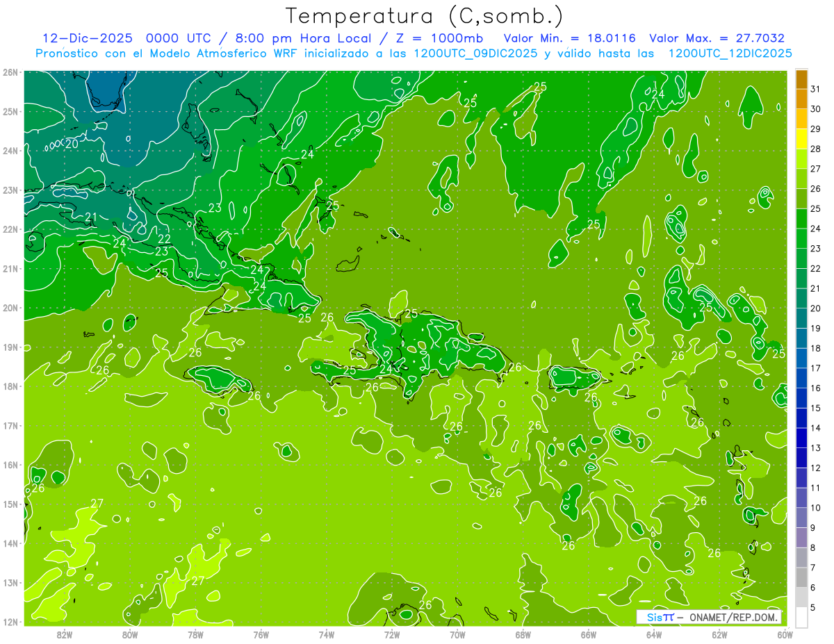834x644 pixels.
Task: Click longitude label "64W" on bottom axis
Action: click(x=654, y=634)
